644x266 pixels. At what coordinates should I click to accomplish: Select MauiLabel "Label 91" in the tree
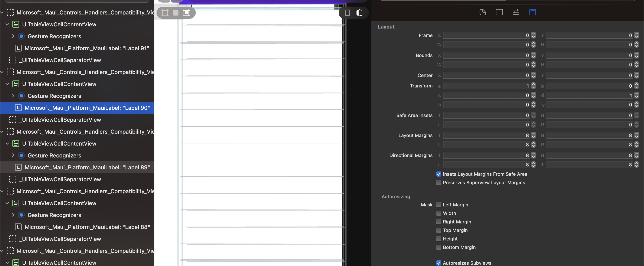pos(86,48)
